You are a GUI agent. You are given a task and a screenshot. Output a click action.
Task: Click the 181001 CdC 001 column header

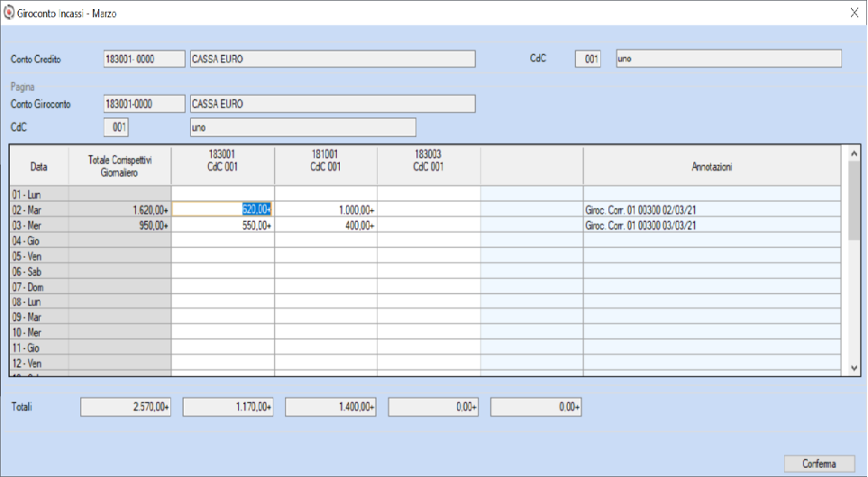point(325,166)
